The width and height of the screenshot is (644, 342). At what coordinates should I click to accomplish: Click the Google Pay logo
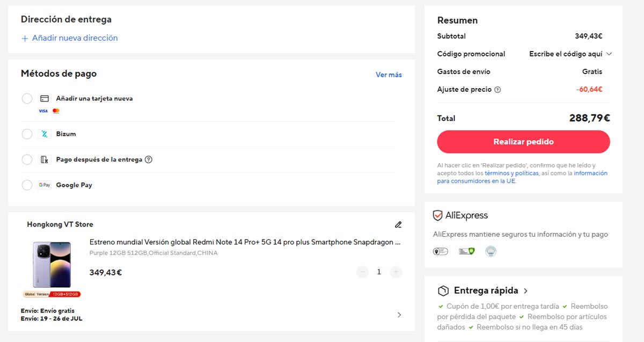(x=45, y=185)
